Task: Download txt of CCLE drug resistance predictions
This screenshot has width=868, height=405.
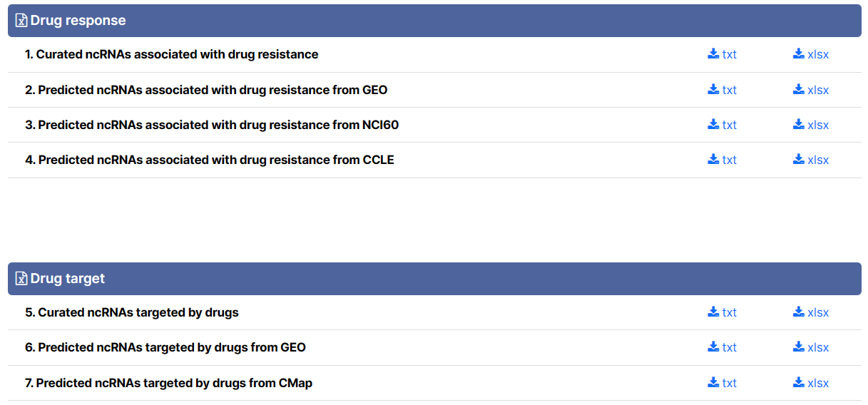Action: click(722, 160)
